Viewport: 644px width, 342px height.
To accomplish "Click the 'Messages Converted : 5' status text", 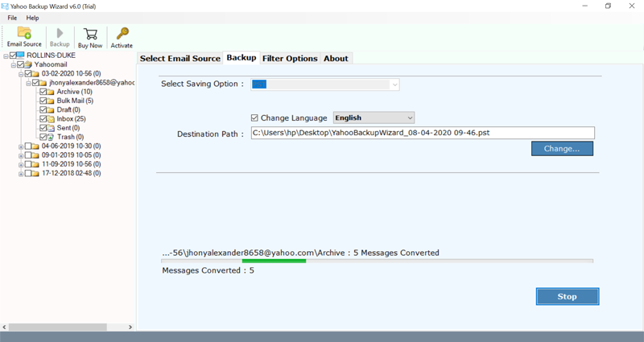I will click(x=208, y=270).
